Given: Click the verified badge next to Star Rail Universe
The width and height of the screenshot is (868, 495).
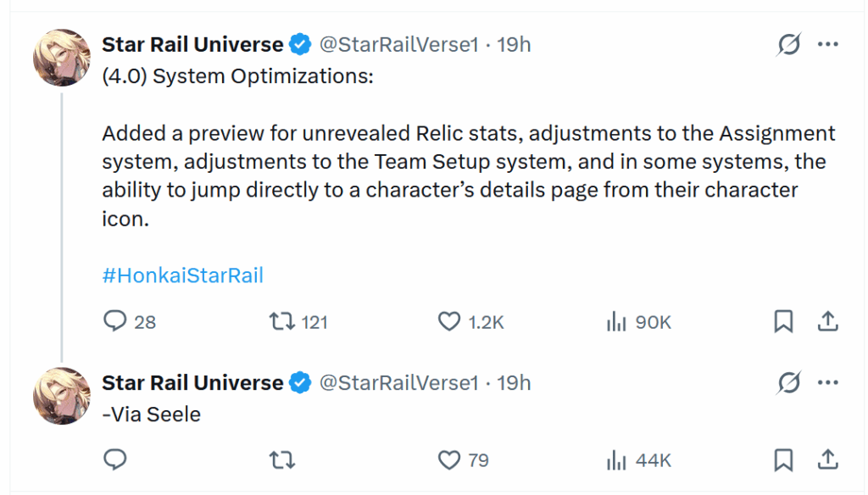Looking at the screenshot, I should tap(300, 44).
